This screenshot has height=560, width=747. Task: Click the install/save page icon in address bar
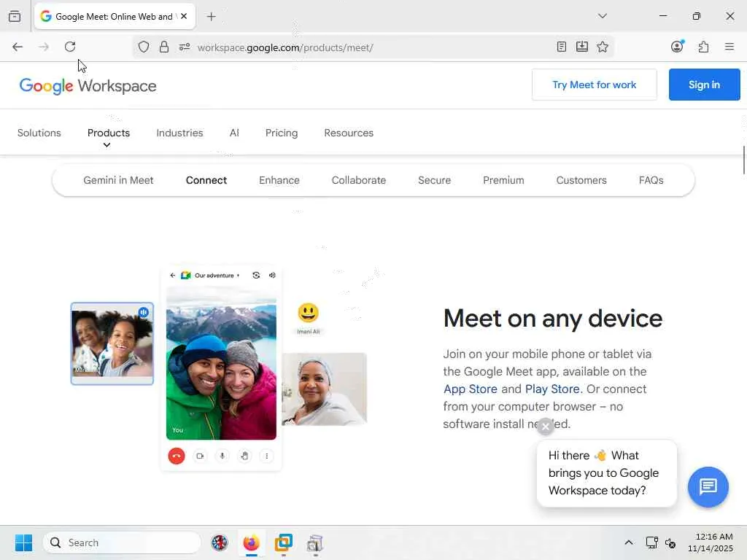pyautogui.click(x=581, y=47)
